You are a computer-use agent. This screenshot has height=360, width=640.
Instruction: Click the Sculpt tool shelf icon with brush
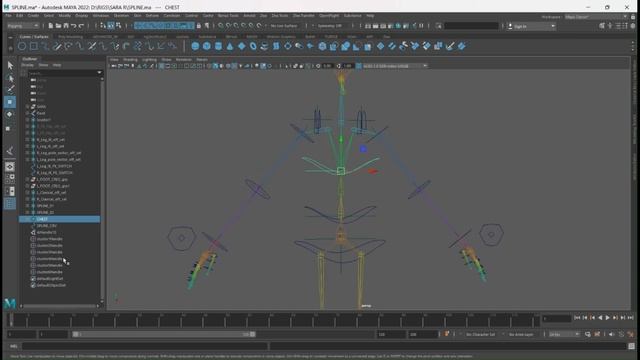(450, 46)
